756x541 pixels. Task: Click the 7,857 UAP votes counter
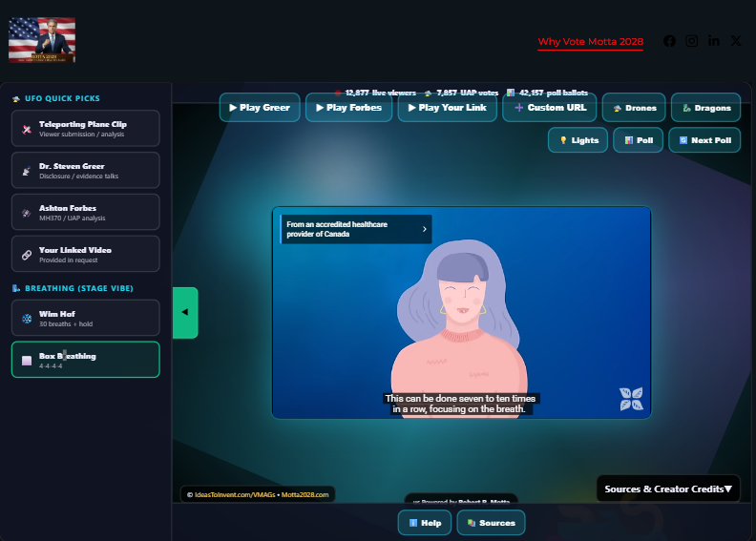[461, 93]
